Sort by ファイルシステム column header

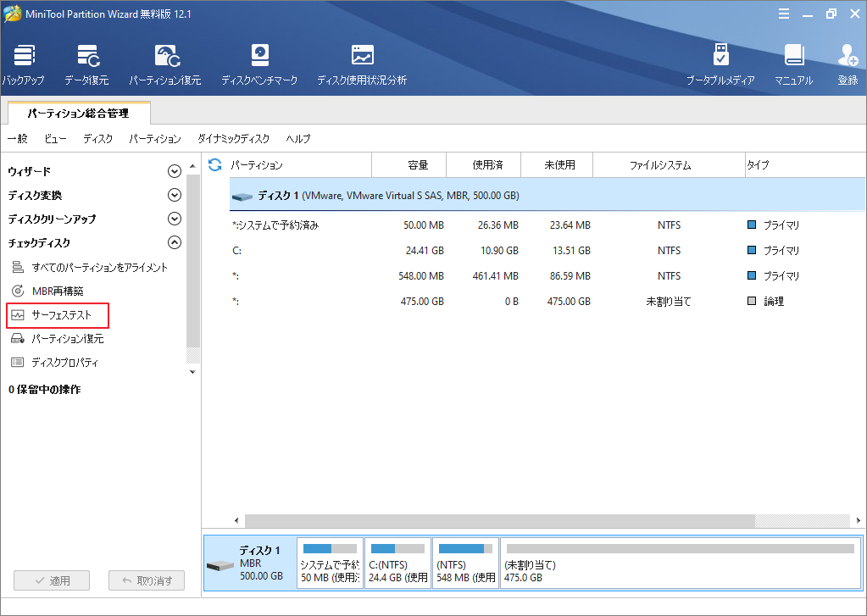669,164
